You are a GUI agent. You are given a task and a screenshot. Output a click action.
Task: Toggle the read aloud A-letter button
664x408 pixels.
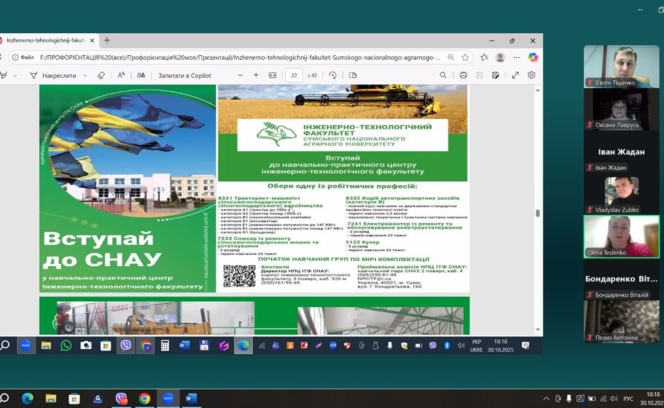(121, 75)
